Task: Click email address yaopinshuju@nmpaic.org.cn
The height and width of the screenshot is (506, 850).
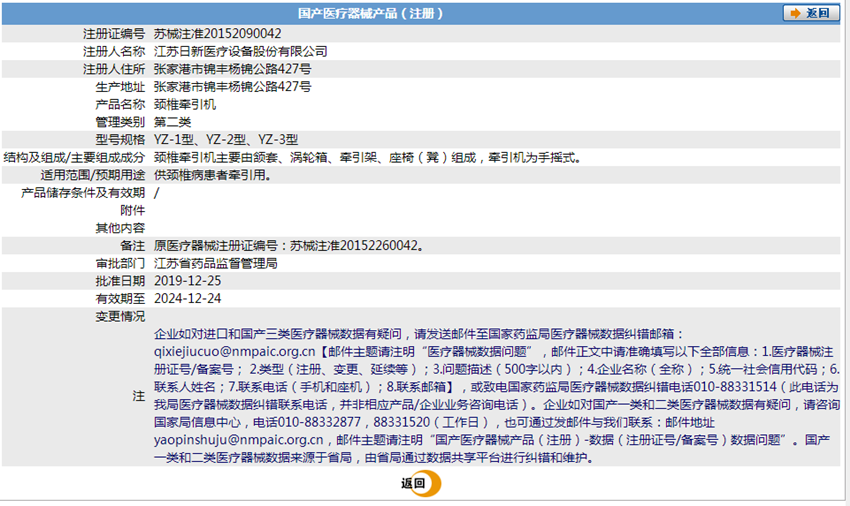Action: (x=239, y=440)
